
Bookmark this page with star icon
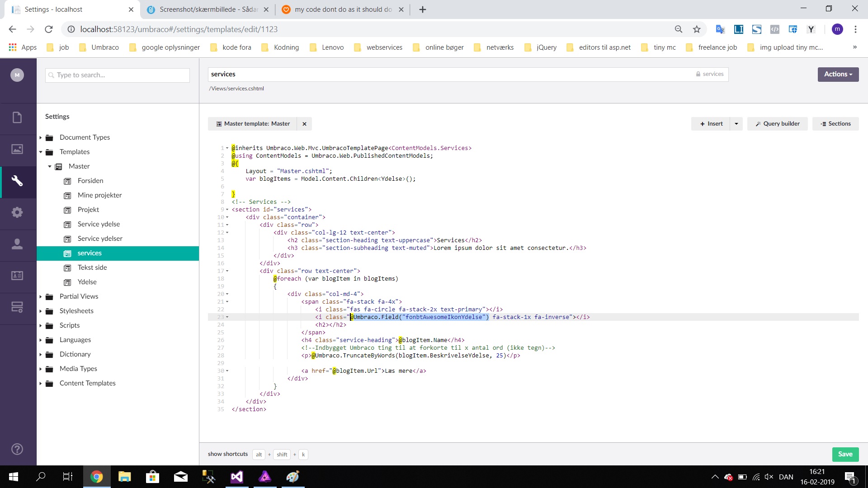pyautogui.click(x=697, y=29)
